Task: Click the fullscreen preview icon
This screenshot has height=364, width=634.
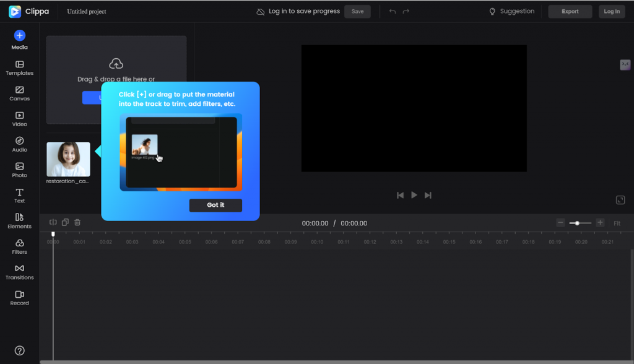Action: [620, 200]
